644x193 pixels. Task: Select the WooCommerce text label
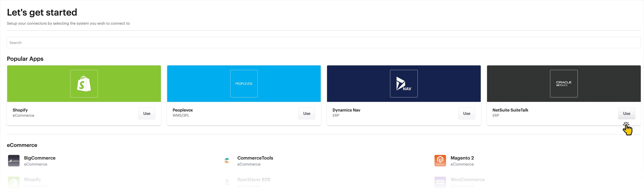coord(467,180)
